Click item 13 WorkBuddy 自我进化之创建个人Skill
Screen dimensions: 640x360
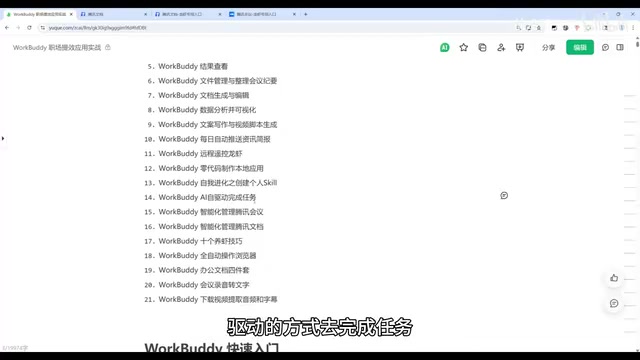click(x=218, y=182)
